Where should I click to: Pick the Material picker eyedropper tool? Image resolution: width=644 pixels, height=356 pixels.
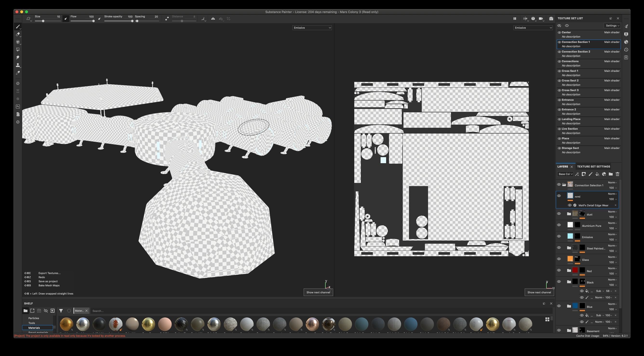click(18, 73)
